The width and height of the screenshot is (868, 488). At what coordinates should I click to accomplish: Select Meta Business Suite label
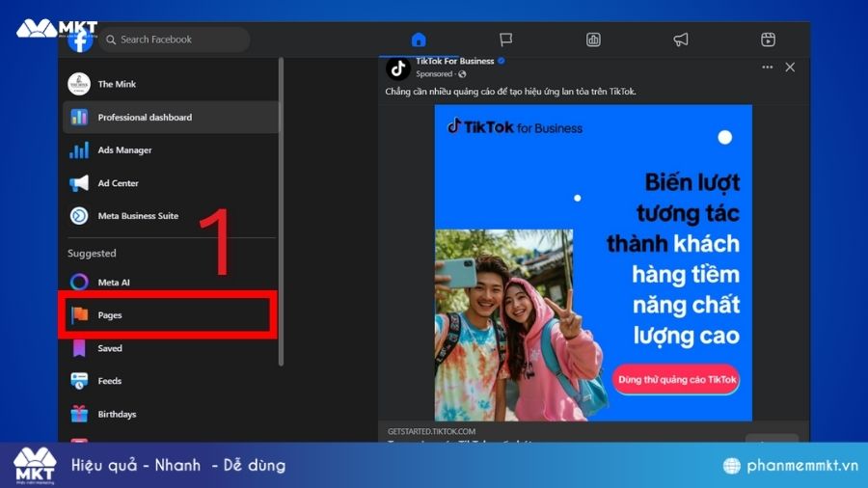pos(138,216)
